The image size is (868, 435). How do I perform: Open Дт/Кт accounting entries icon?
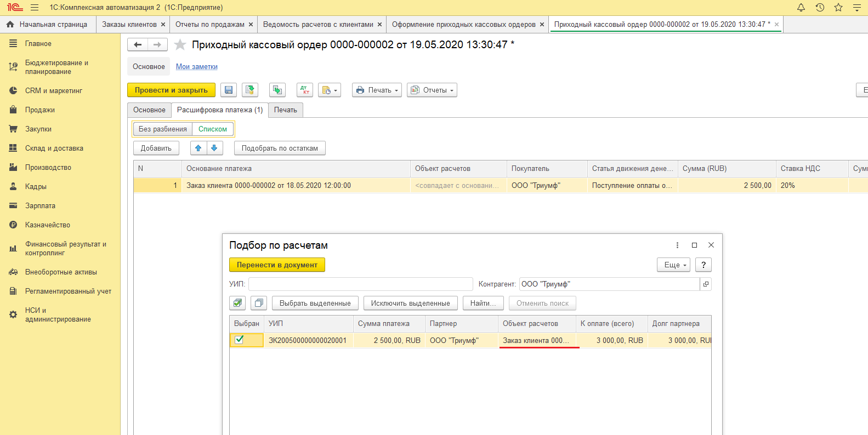tap(304, 90)
